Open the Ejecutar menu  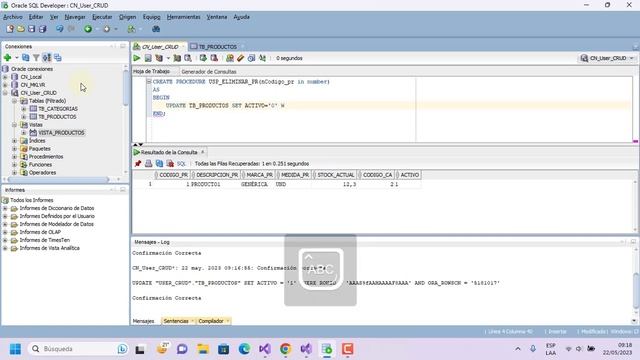coord(102,17)
